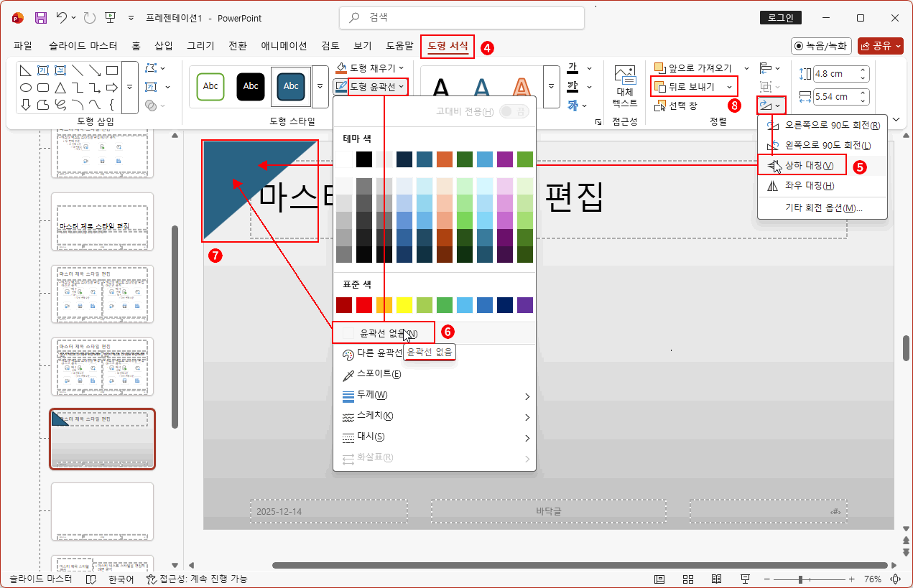Enable 윤곽선 없음 for the shape outline
The width and height of the screenshot is (913, 588).
point(385,332)
